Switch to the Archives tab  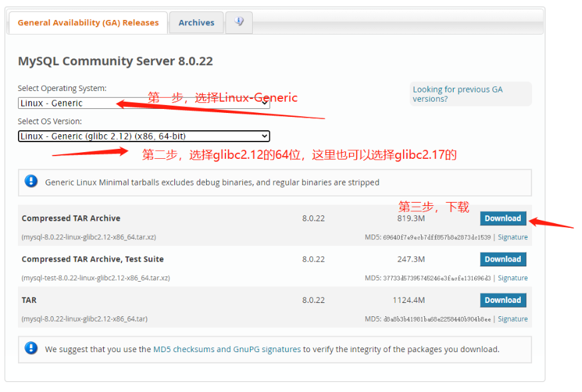coord(196,23)
